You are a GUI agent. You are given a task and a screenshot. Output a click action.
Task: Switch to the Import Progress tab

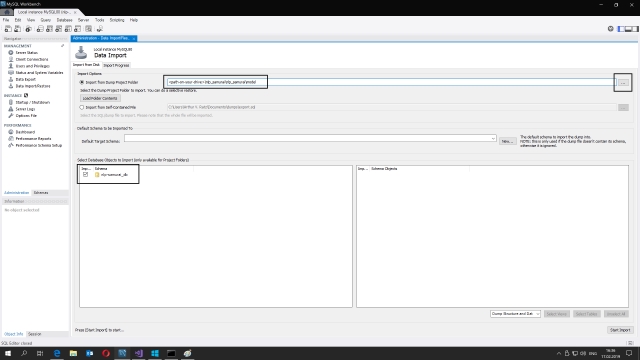(116, 65)
